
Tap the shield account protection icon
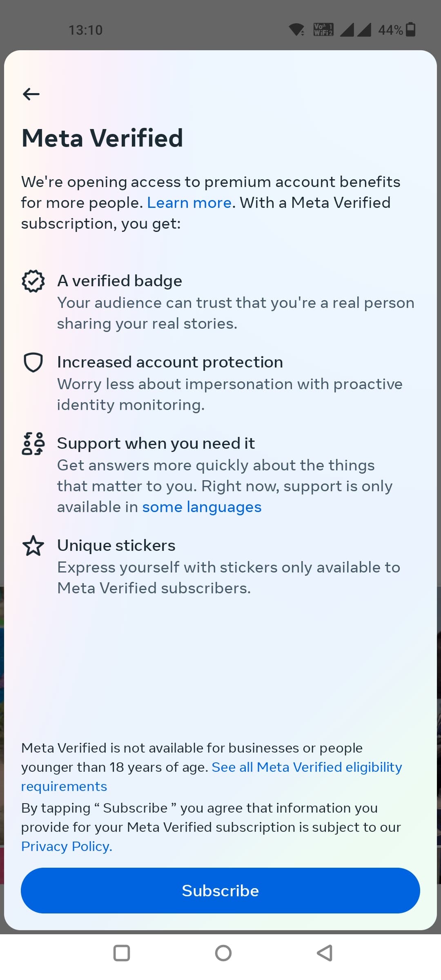tap(33, 362)
